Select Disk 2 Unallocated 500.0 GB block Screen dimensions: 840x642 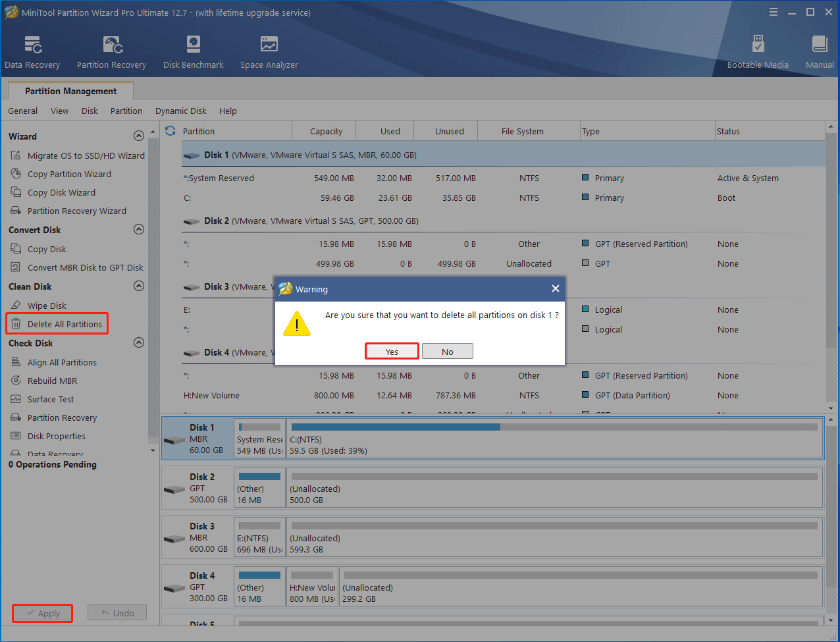pyautogui.click(x=554, y=488)
